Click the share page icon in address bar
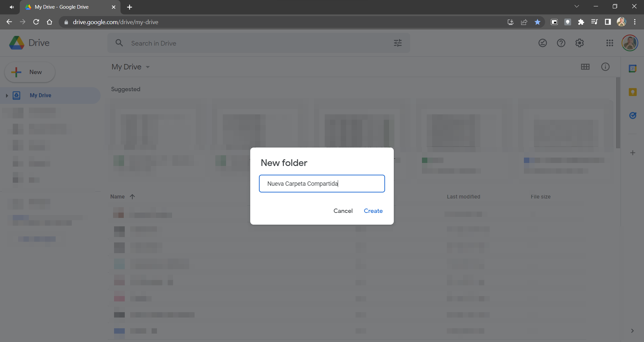Image resolution: width=644 pixels, height=342 pixels. click(524, 22)
